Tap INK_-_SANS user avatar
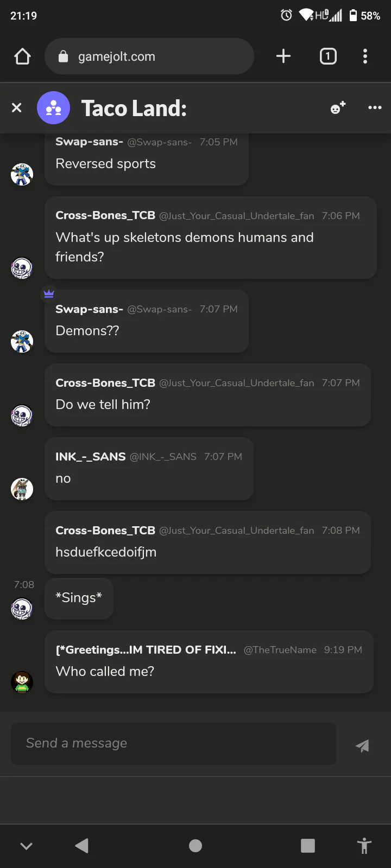This screenshot has width=391, height=868. 22,489
